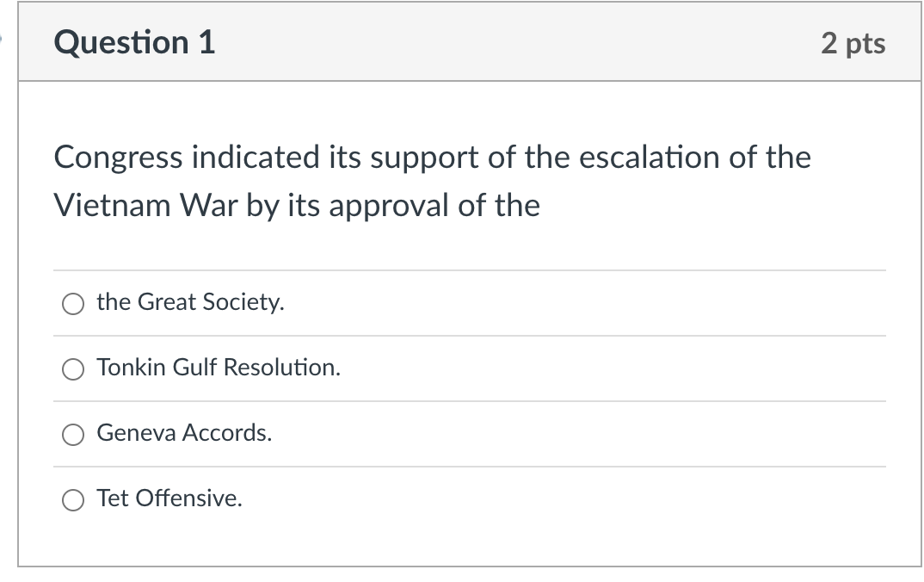Image resolution: width=924 pixels, height=582 pixels.
Task: Mark the Geneva Accords radio option
Action: click(x=73, y=435)
